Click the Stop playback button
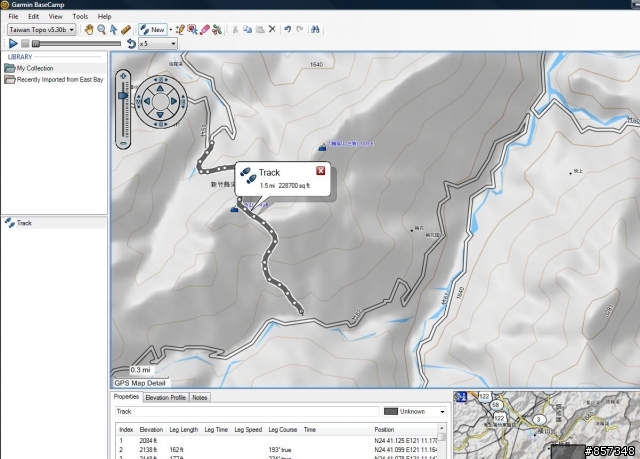 25,43
